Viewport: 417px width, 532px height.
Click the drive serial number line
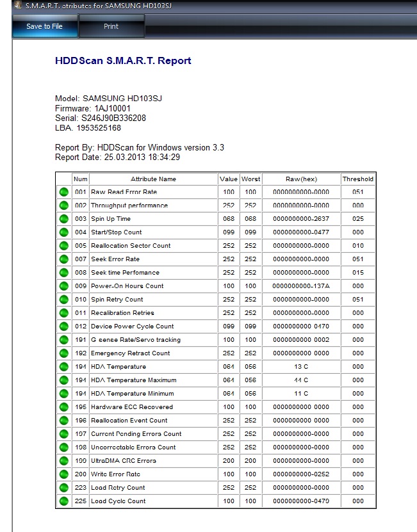tap(100, 118)
